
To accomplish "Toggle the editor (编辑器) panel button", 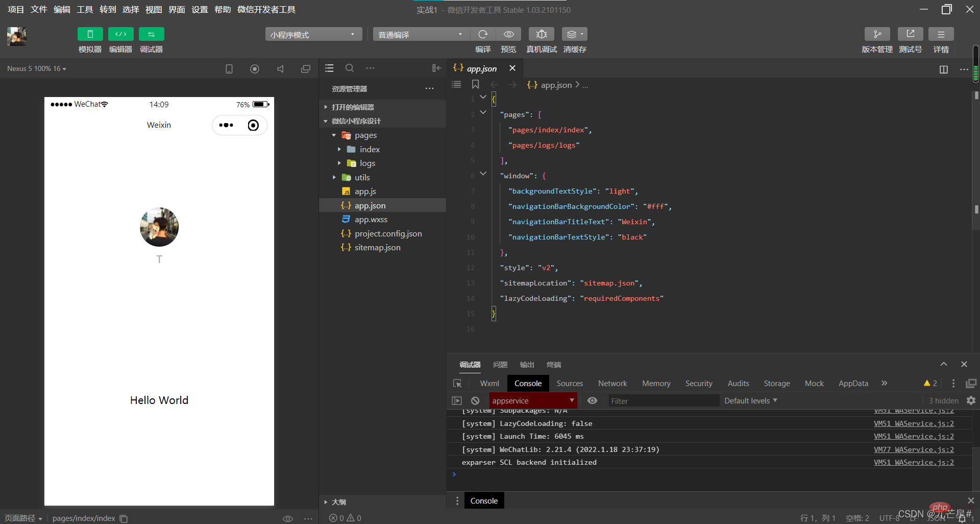I will pos(120,34).
